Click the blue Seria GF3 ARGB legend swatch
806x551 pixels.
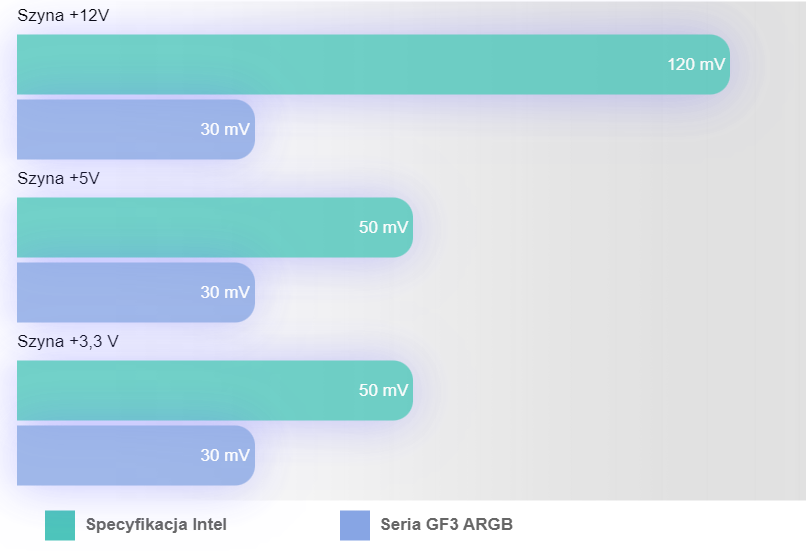coord(355,525)
